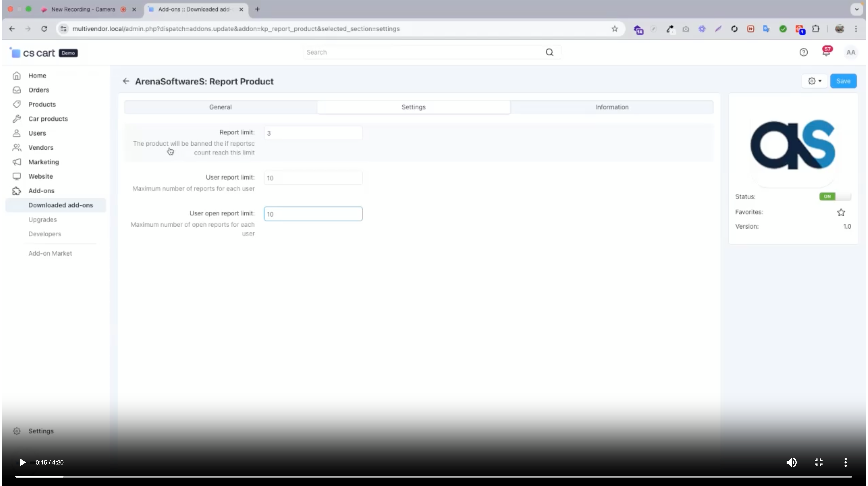Open Settings at sidebar bottom
Image resolution: width=868 pixels, height=486 pixels.
[40, 431]
